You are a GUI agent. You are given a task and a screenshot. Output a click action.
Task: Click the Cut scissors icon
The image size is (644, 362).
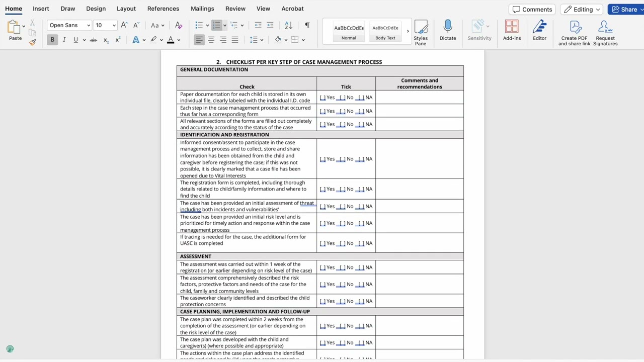(x=33, y=23)
